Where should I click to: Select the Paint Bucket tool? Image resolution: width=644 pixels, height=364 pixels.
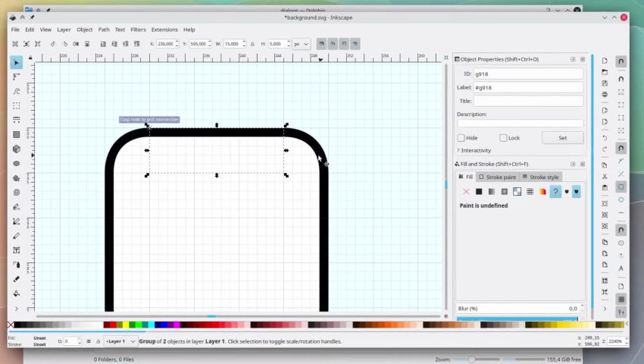[x=17, y=293]
